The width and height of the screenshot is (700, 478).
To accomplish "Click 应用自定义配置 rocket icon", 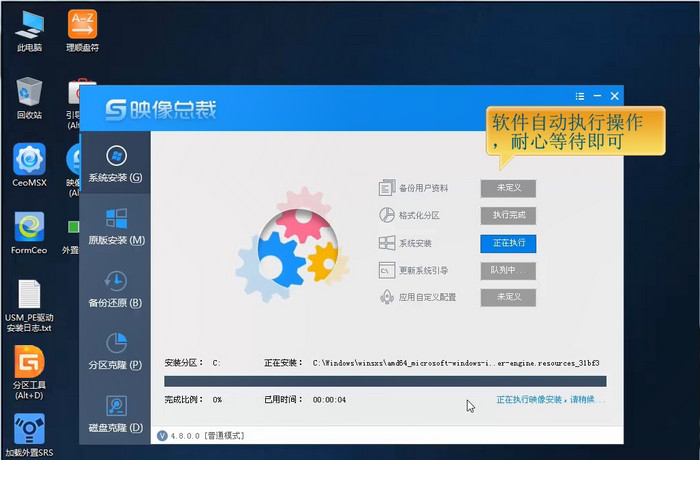I will point(387,297).
